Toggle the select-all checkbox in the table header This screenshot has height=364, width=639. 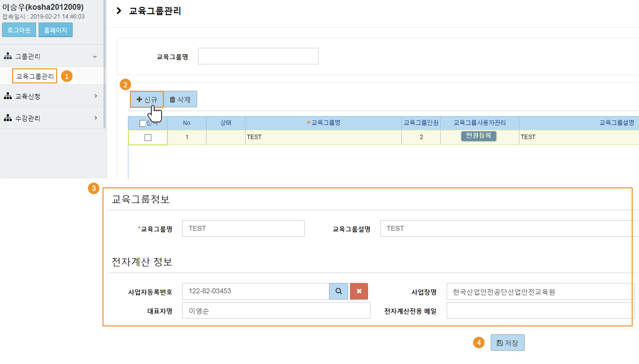[143, 123]
